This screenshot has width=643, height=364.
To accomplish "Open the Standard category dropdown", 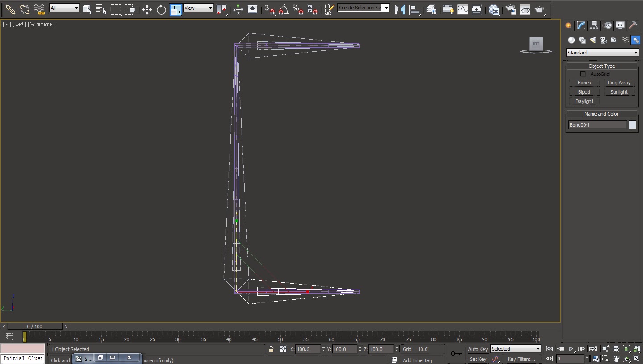I will click(x=602, y=53).
